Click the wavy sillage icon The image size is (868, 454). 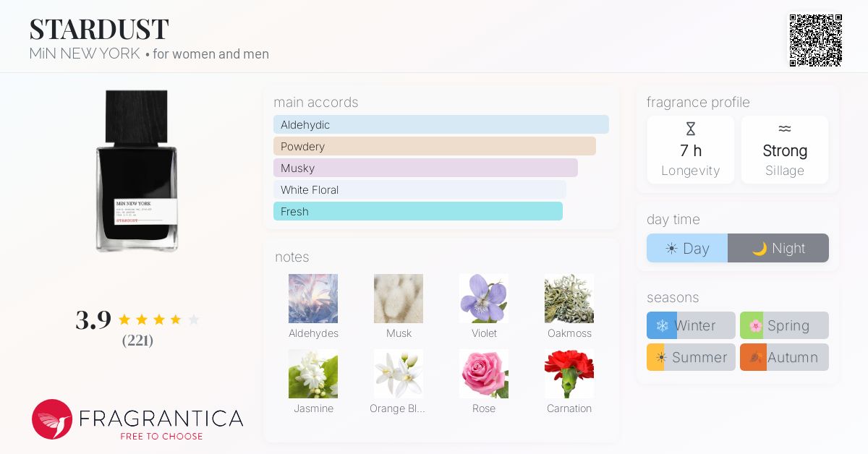pyautogui.click(x=785, y=129)
